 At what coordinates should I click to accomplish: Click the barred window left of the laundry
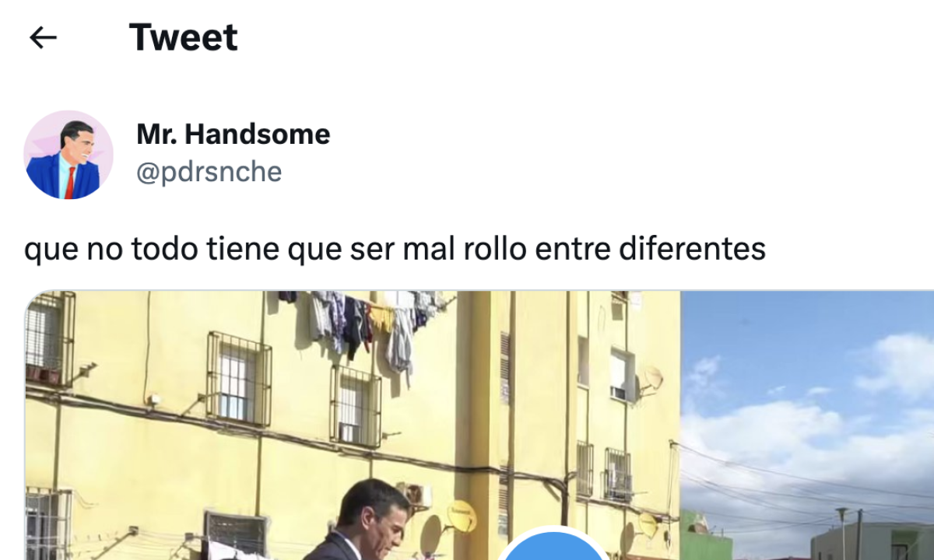pyautogui.click(x=239, y=378)
